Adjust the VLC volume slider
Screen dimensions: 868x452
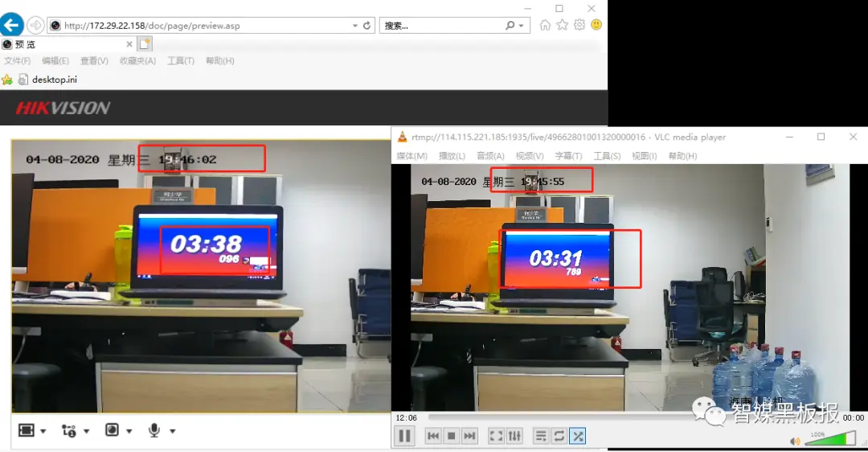(x=829, y=438)
